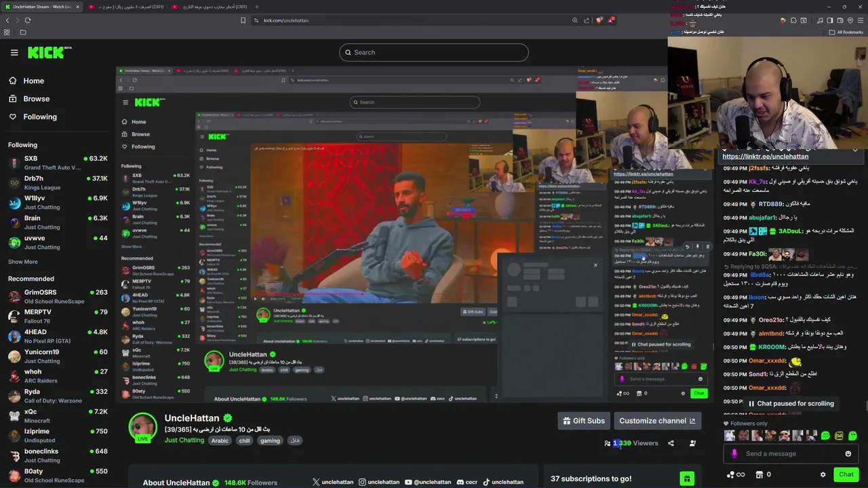Image resolution: width=868 pixels, height=488 pixels.
Task: Open xQc recommended channel
Action: pos(58,415)
